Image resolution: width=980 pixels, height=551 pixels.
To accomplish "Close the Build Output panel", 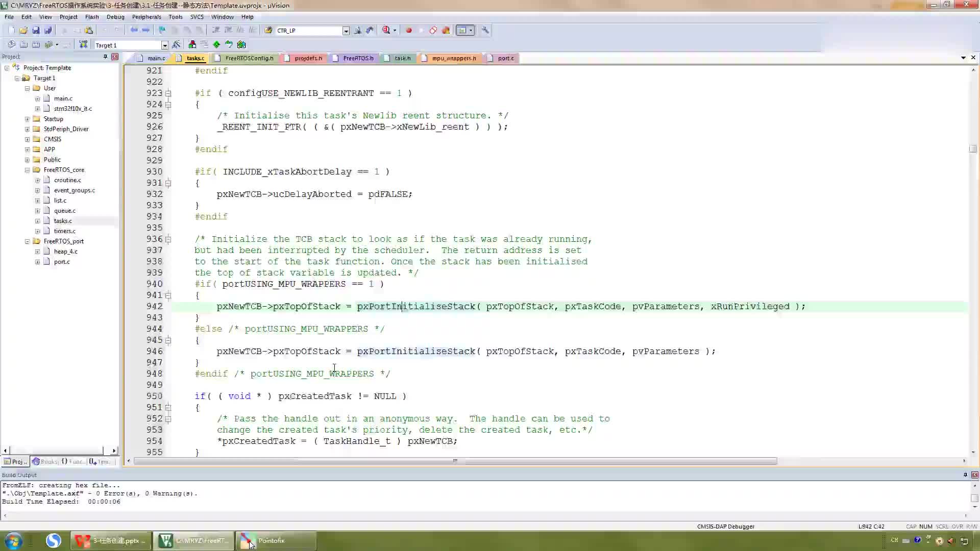I will pyautogui.click(x=974, y=475).
